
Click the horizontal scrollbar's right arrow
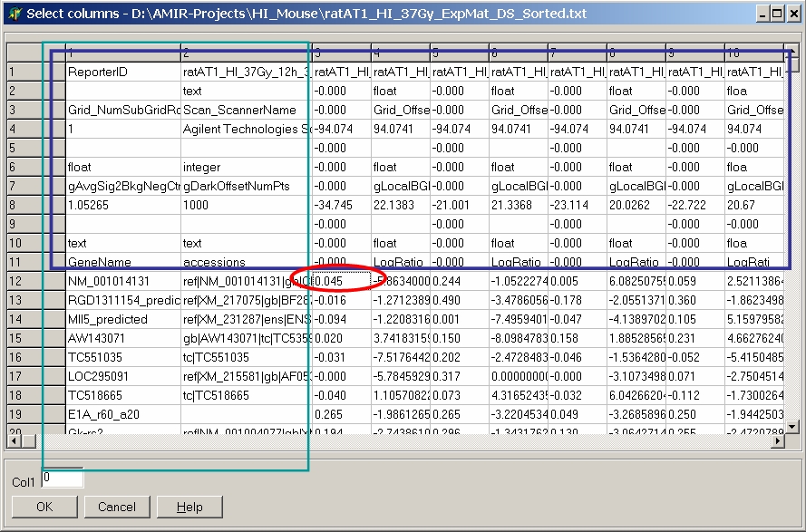pyautogui.click(x=776, y=440)
